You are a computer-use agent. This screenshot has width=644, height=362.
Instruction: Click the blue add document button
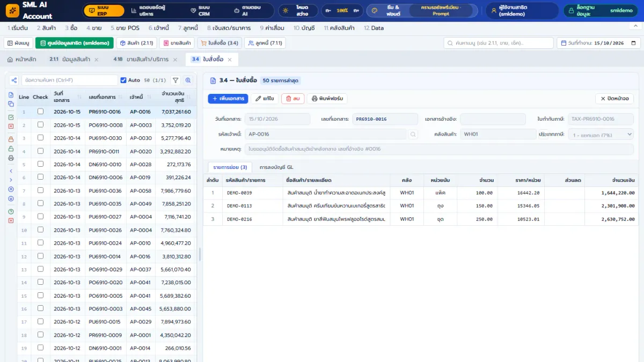tap(228, 99)
